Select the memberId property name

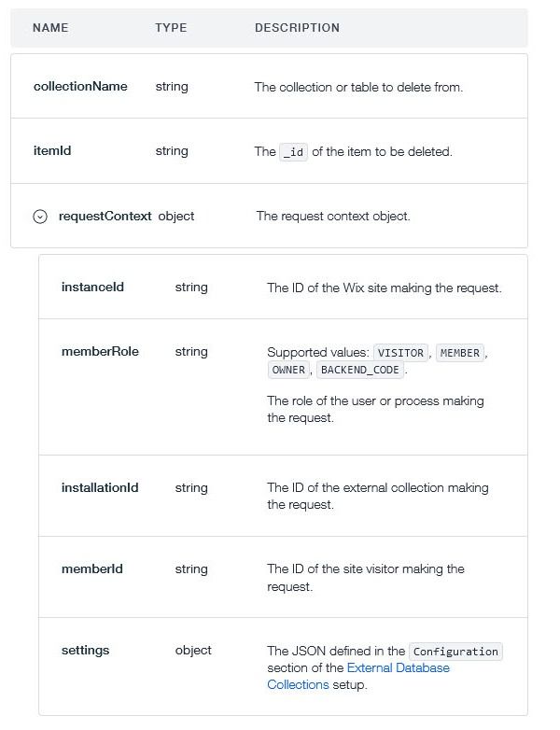coord(91,569)
